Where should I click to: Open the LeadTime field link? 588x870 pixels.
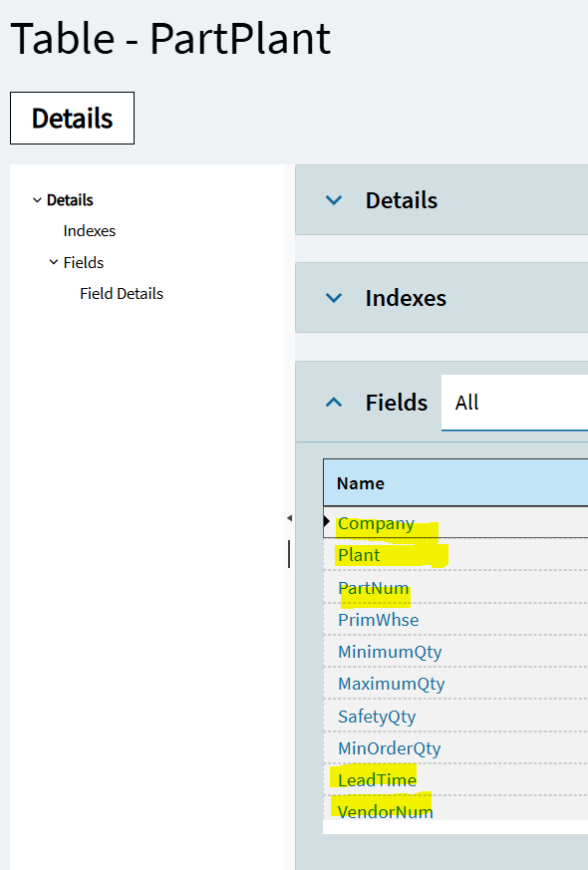(x=377, y=780)
